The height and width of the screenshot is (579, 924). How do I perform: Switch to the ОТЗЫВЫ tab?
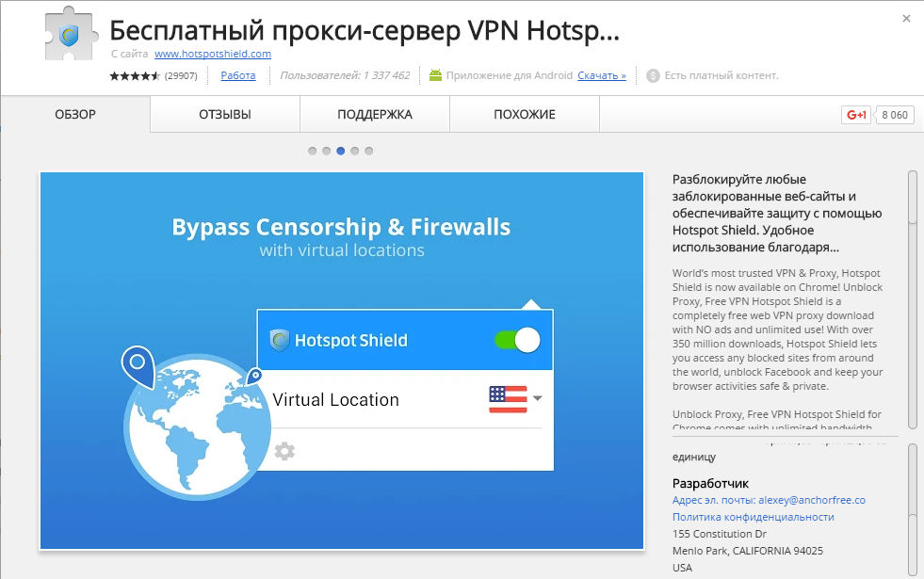pos(225,114)
